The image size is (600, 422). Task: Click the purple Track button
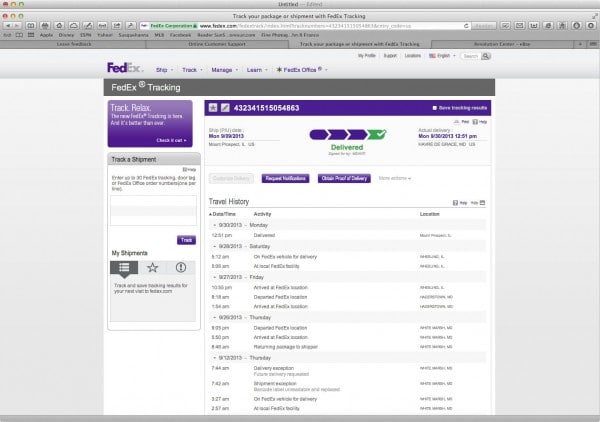coord(186,240)
